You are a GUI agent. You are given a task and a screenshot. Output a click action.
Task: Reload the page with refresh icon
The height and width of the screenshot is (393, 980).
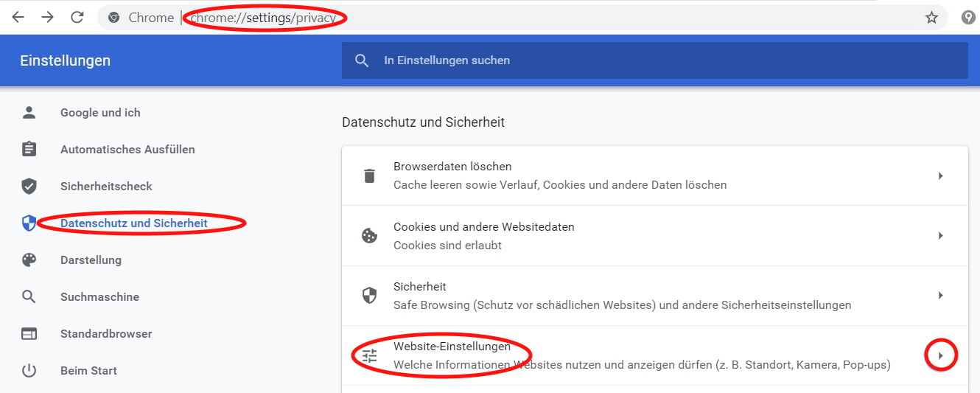(x=77, y=17)
